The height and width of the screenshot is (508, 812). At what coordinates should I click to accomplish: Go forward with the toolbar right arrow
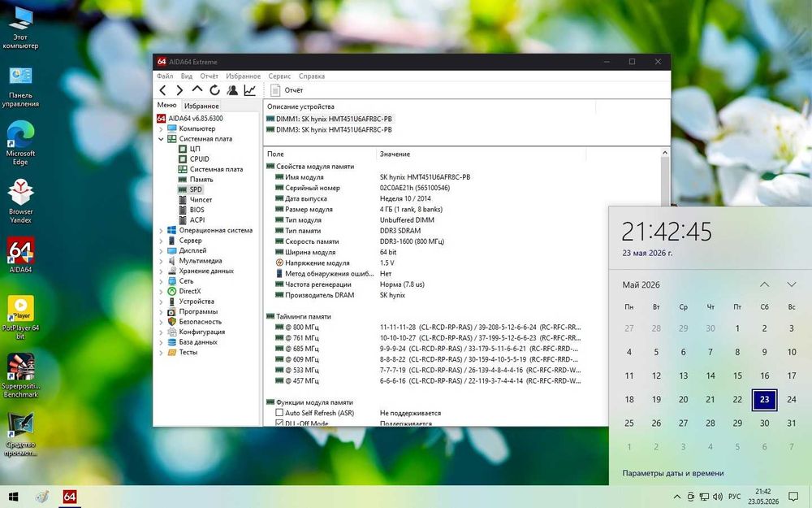[x=179, y=90]
